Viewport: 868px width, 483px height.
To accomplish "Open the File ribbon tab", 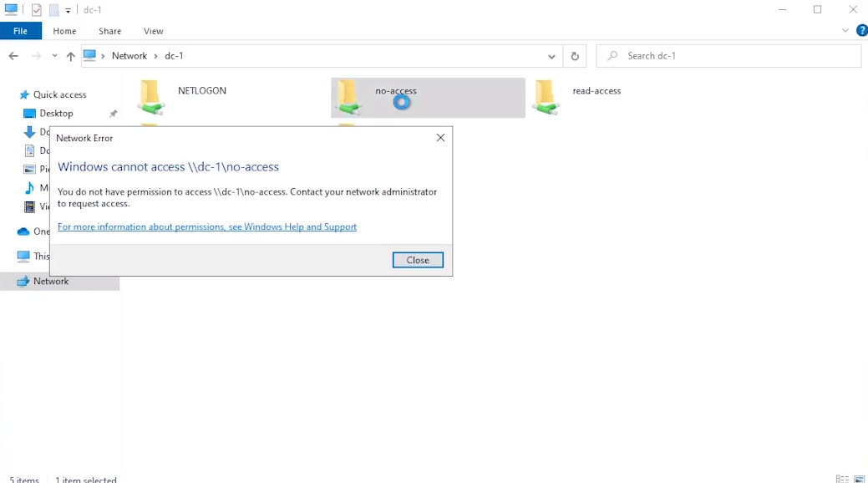I will click(x=21, y=31).
